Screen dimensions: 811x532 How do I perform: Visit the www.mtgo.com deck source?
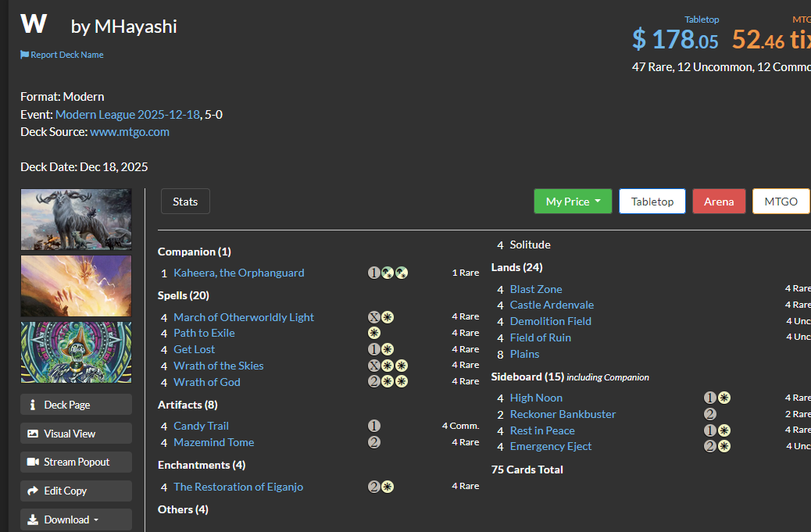(x=129, y=132)
